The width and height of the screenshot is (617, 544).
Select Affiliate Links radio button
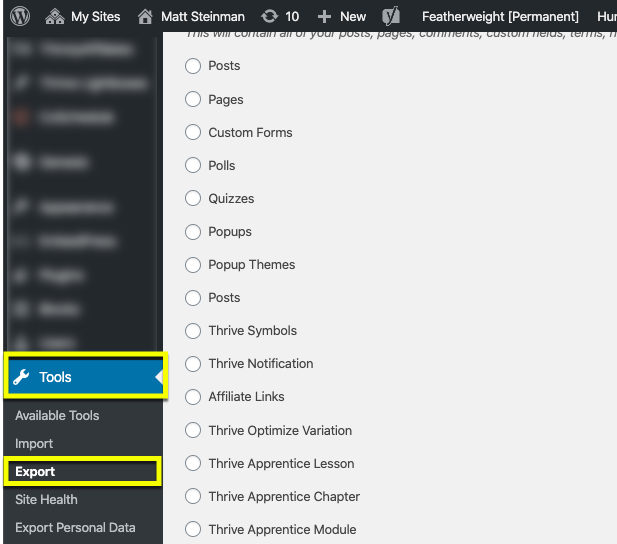(x=193, y=397)
